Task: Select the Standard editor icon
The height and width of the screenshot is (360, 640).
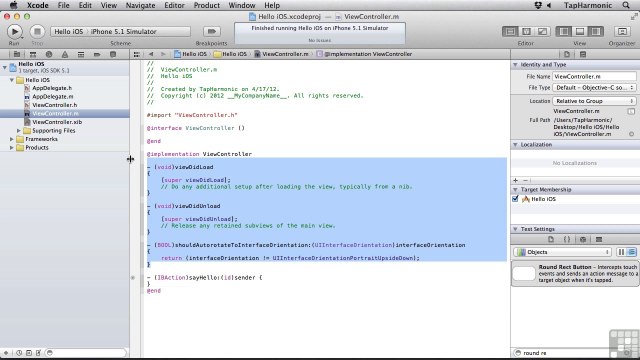Action: pos(510,31)
